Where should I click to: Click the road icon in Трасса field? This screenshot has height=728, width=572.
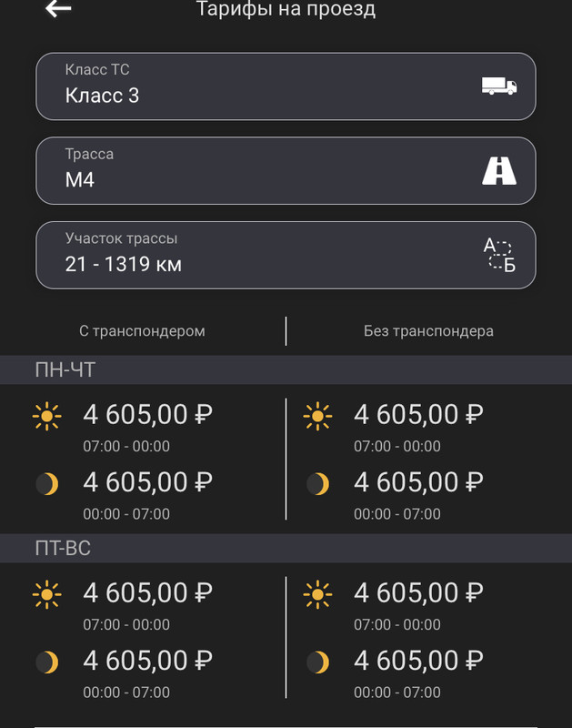(499, 171)
